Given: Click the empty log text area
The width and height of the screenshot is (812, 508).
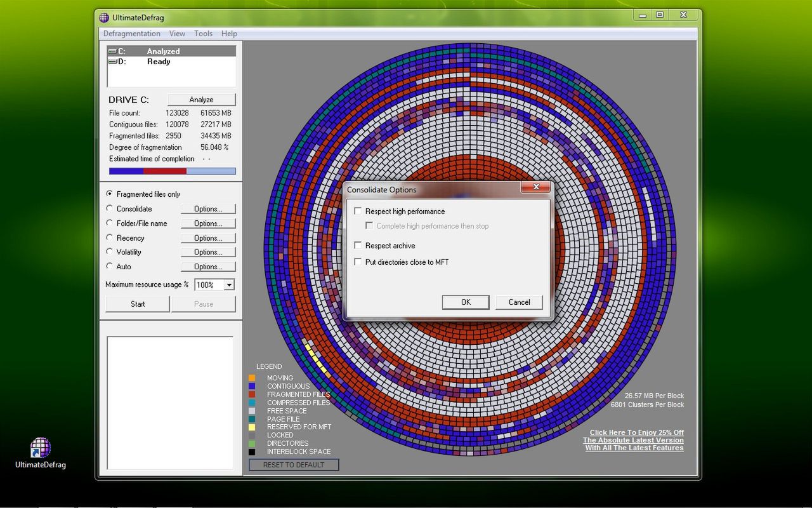Looking at the screenshot, I should point(170,403).
